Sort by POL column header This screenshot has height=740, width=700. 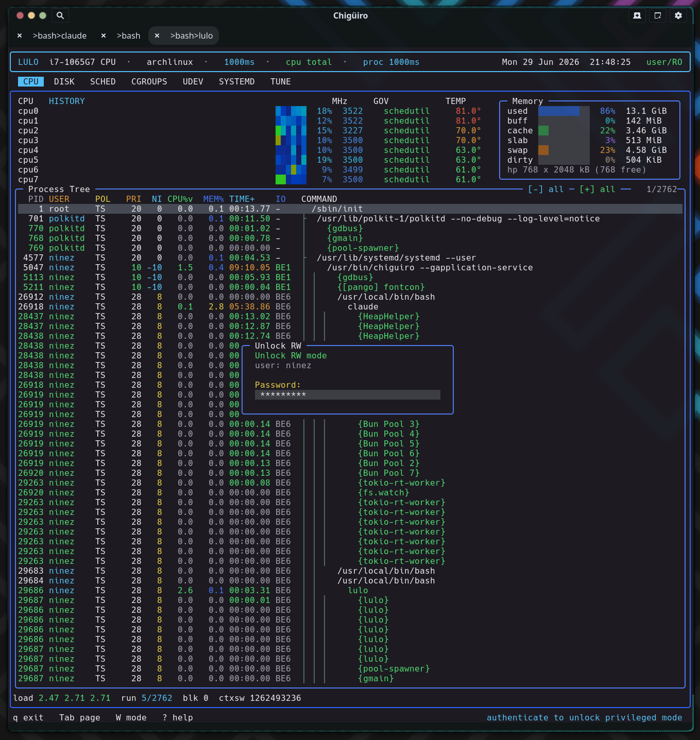coord(103,199)
